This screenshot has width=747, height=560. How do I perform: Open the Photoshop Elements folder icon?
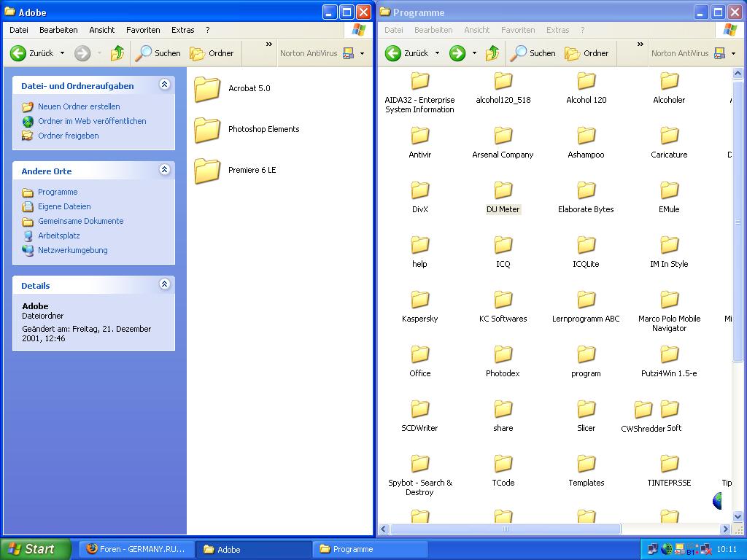point(207,130)
